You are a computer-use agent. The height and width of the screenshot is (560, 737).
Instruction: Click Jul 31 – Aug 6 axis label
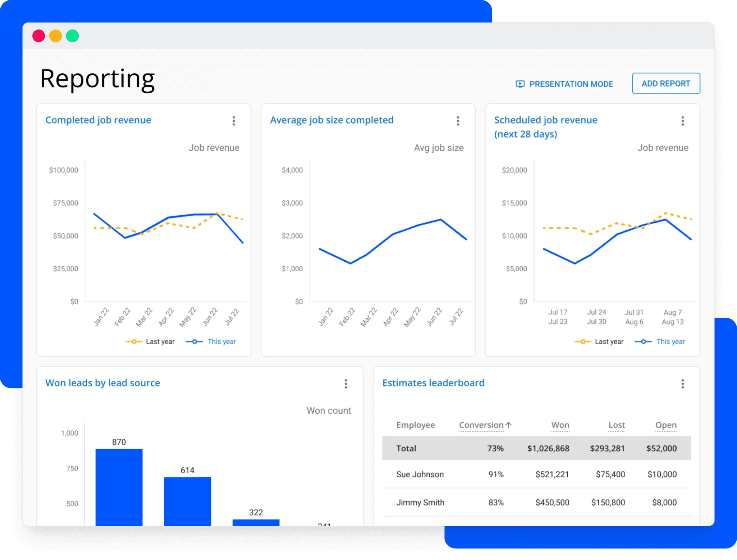(634, 317)
